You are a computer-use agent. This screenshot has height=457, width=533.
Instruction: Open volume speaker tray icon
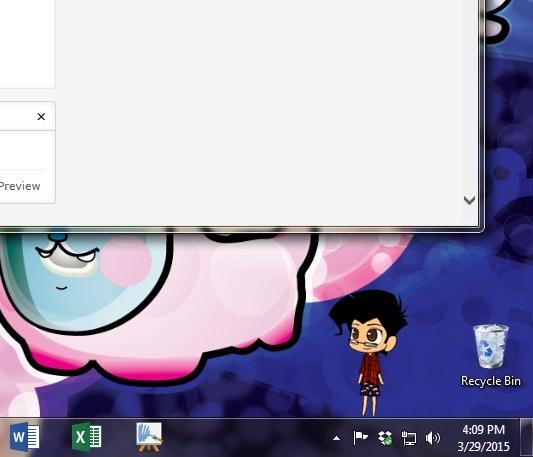click(x=432, y=438)
